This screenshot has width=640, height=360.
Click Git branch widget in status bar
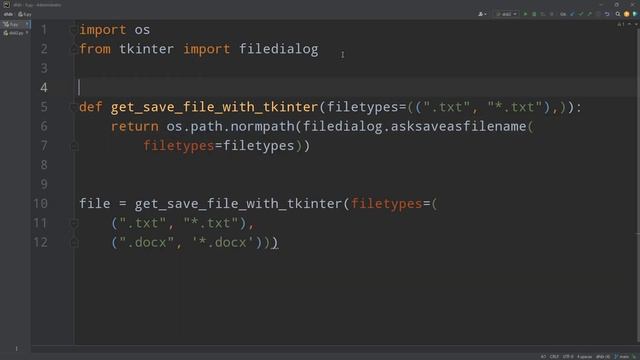tap(622, 357)
